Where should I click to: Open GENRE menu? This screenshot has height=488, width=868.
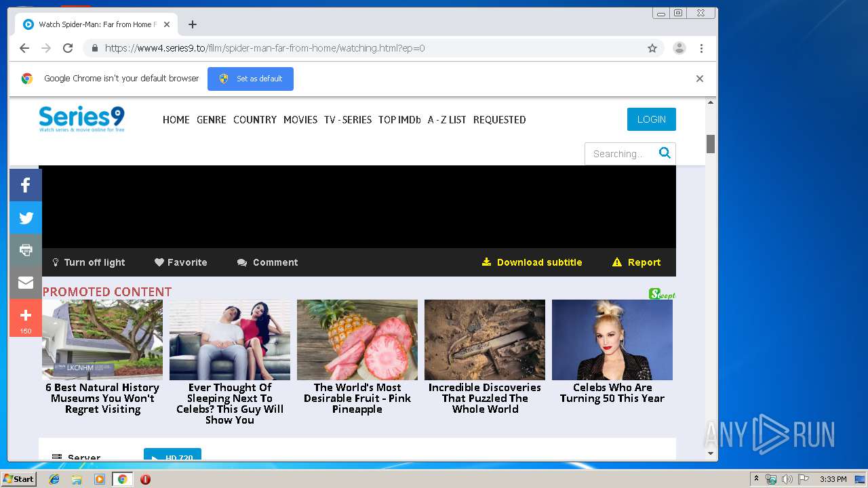(x=212, y=119)
